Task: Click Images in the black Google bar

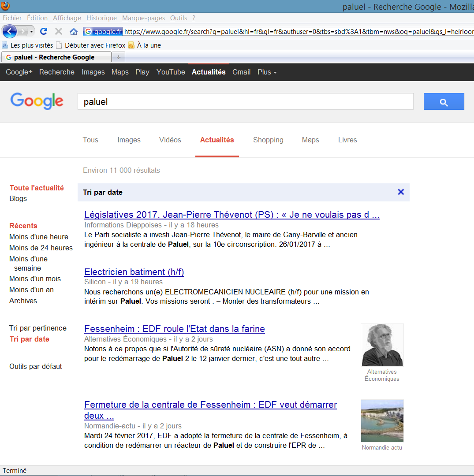Action: click(x=93, y=72)
